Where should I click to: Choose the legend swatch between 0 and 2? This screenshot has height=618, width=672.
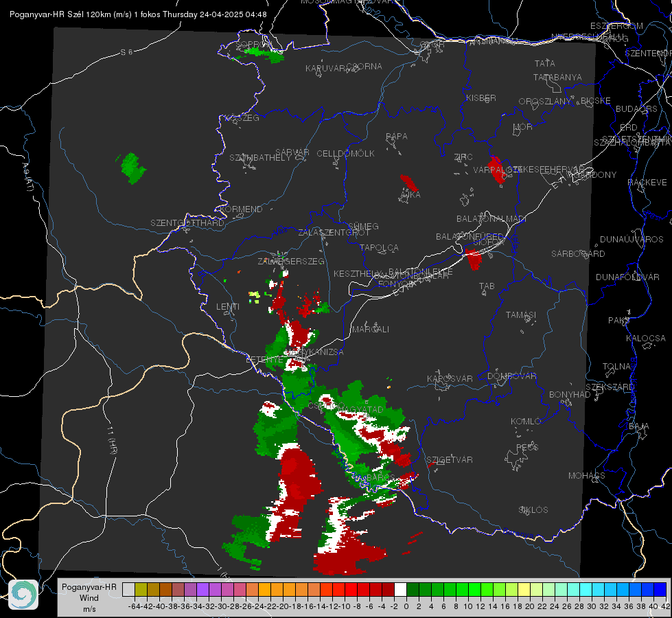pyautogui.click(x=413, y=590)
